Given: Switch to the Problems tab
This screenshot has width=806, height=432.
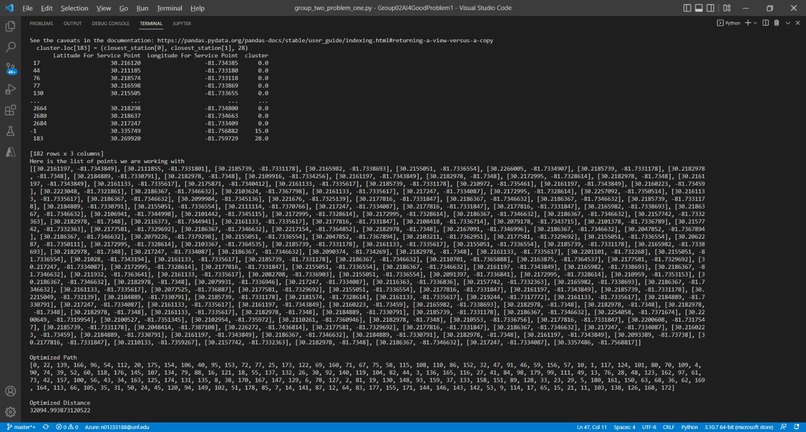Looking at the screenshot, I should click(41, 24).
